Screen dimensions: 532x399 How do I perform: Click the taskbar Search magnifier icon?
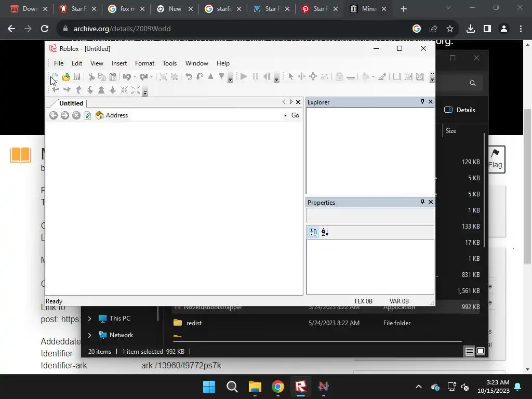(232, 387)
